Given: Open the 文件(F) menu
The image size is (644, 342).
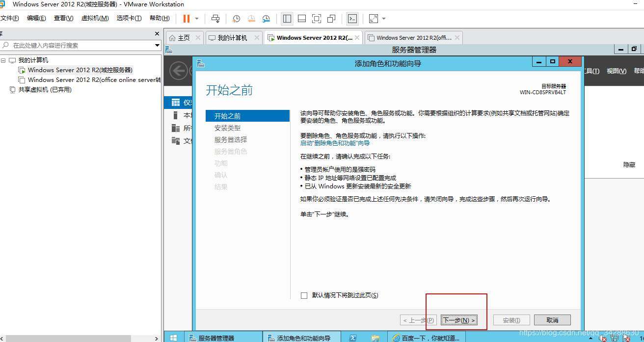Looking at the screenshot, I should pyautogui.click(x=9, y=18).
